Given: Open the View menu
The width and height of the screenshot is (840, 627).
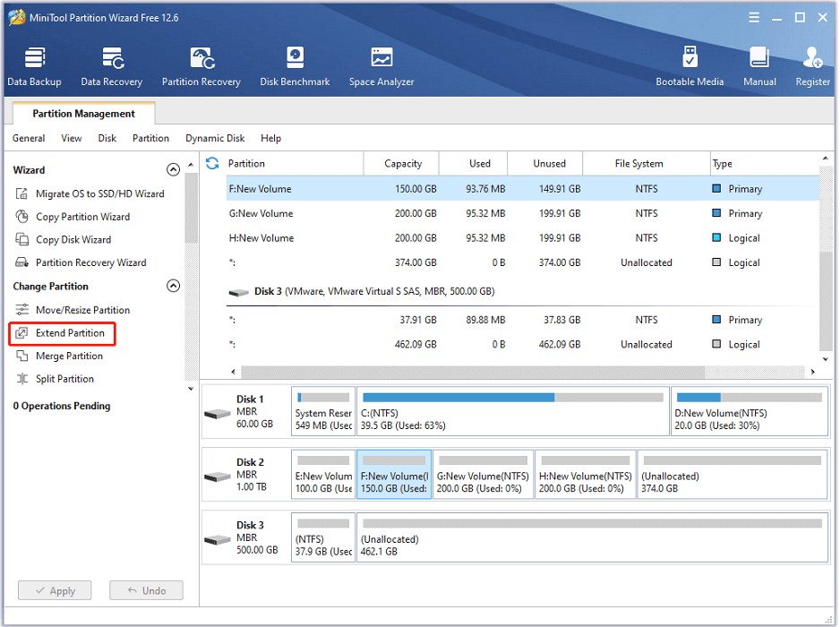Looking at the screenshot, I should (72, 138).
